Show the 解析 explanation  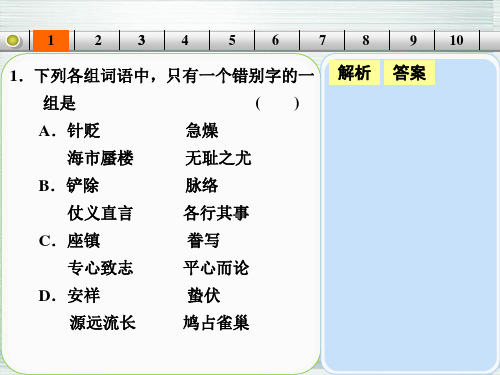(x=354, y=73)
